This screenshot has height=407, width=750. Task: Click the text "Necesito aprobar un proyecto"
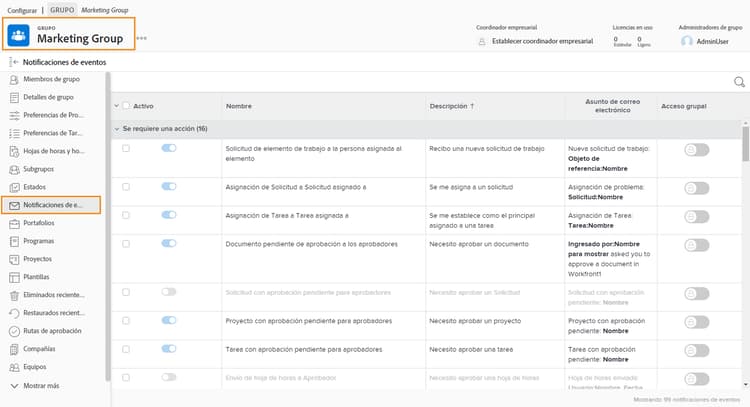tap(475, 321)
